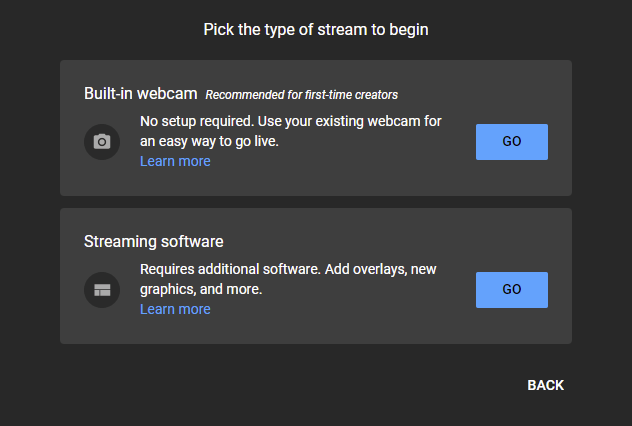
Task: Click the 'an easy way to go live' text
Action: [208, 141]
